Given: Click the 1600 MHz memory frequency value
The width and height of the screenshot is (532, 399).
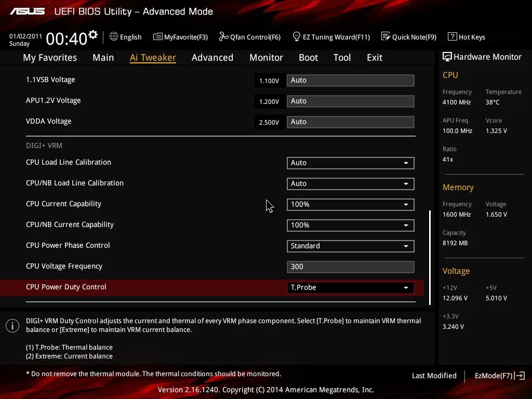Looking at the screenshot, I should (456, 215).
